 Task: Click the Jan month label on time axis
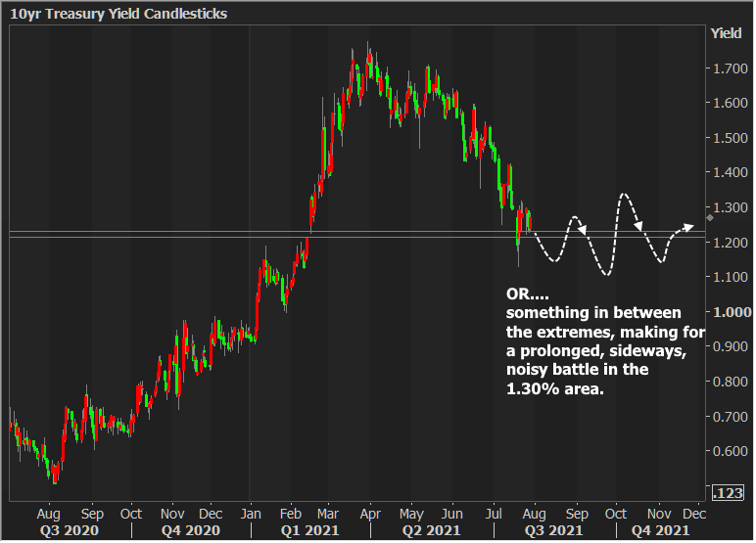tap(251, 513)
